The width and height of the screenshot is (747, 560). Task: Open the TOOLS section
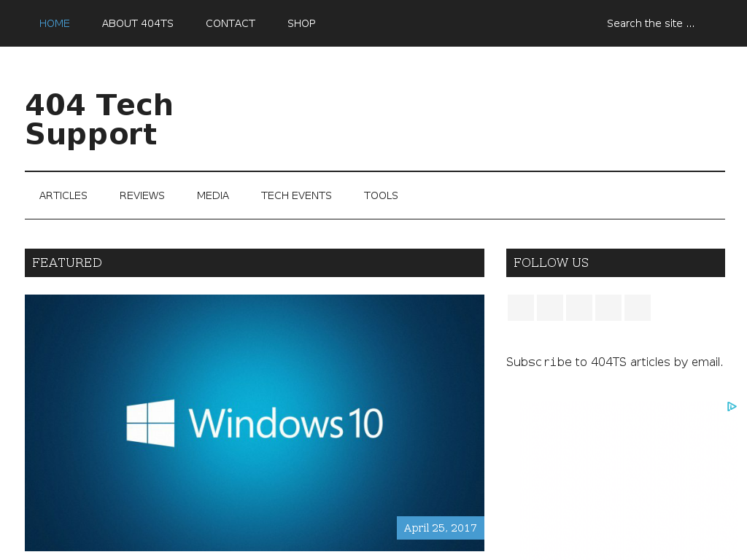(x=381, y=195)
